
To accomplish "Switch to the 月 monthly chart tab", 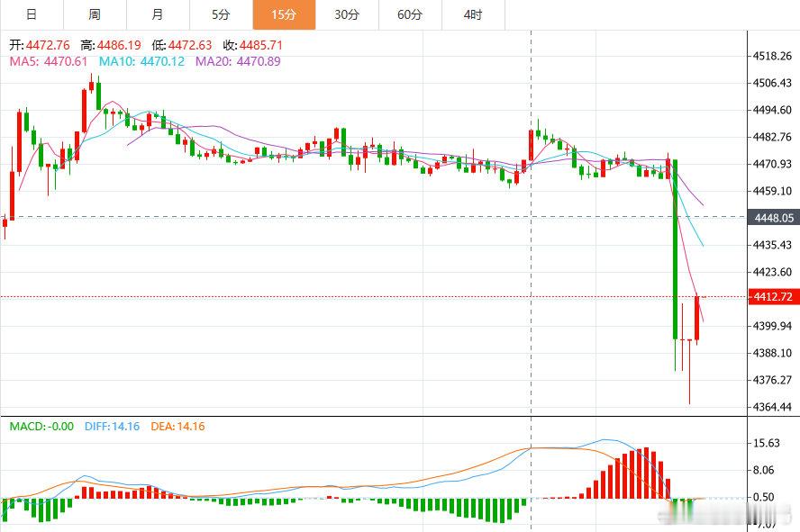I will click(158, 14).
